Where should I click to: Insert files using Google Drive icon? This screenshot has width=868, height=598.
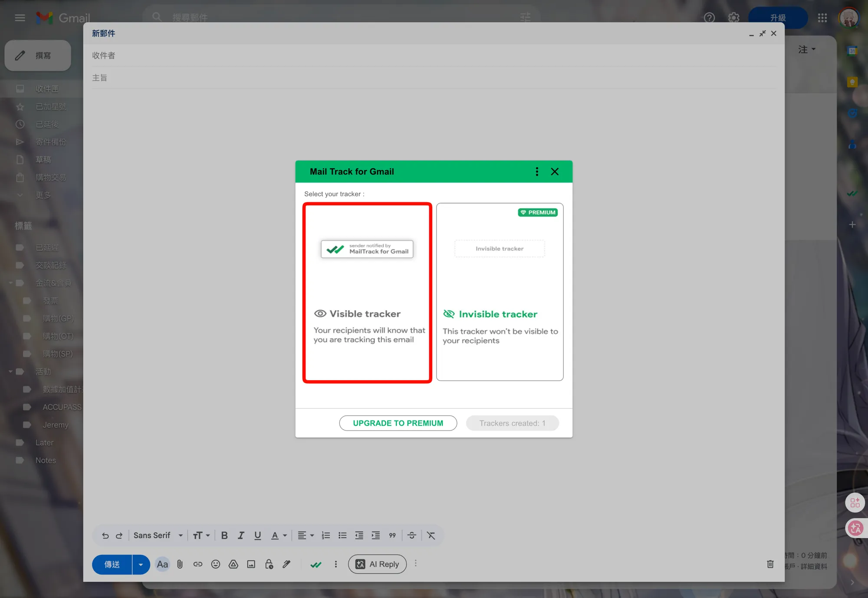233,564
